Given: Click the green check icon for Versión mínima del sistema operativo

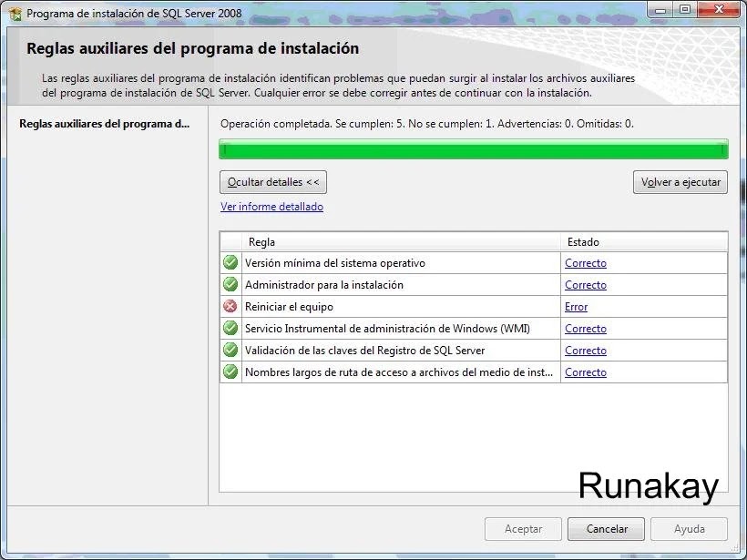Looking at the screenshot, I should click(x=230, y=262).
